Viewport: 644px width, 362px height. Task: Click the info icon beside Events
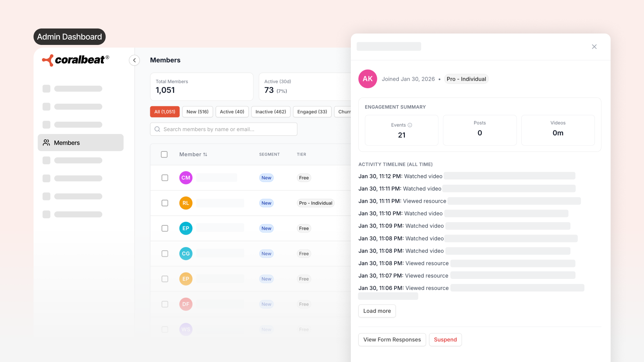click(411, 125)
